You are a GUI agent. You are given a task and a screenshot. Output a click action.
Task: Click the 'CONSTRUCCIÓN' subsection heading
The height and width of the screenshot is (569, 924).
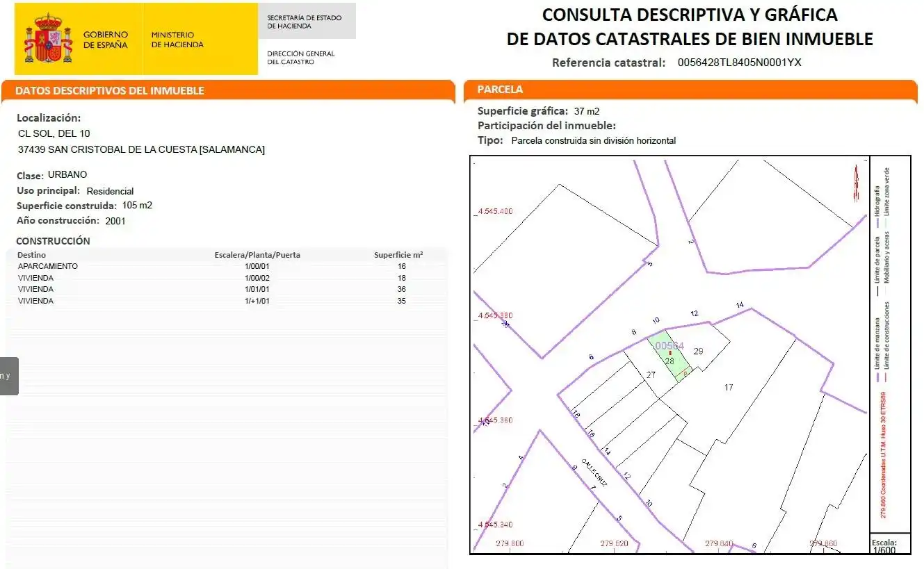[53, 241]
